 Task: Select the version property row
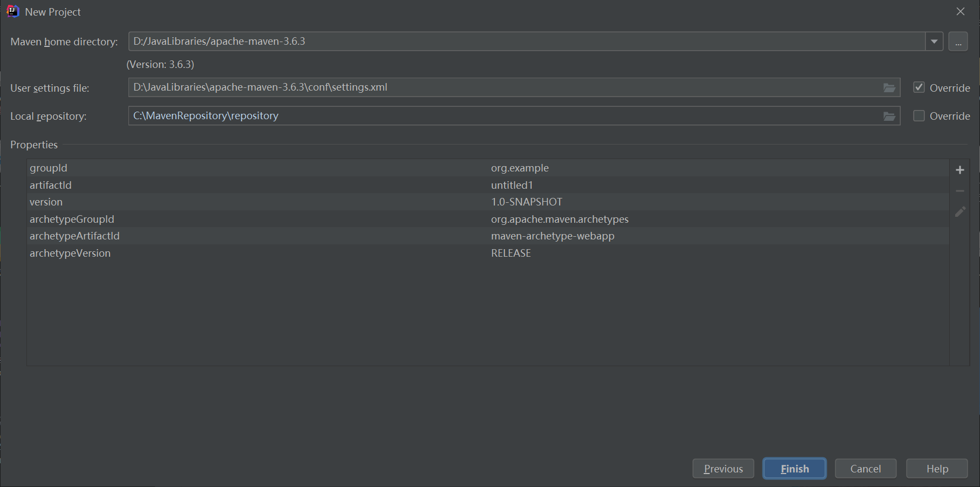point(216,202)
